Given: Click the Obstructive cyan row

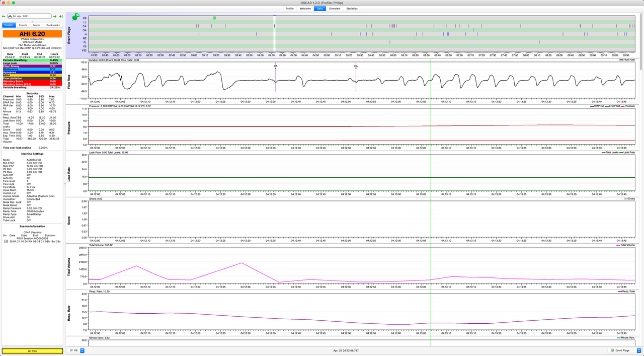Looking at the screenshot, I should tap(32, 69).
